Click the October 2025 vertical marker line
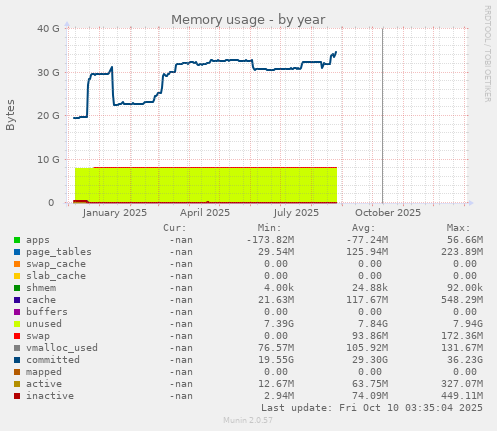 point(383,116)
